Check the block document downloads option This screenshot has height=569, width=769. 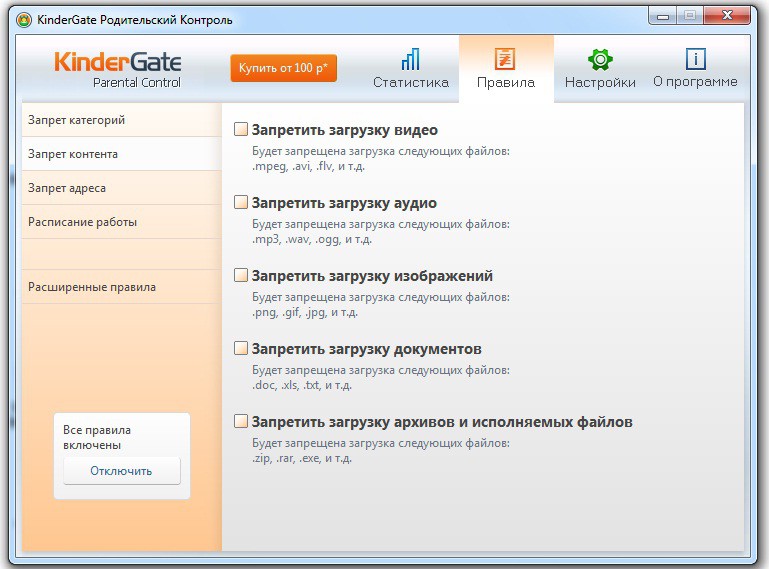coord(241,348)
